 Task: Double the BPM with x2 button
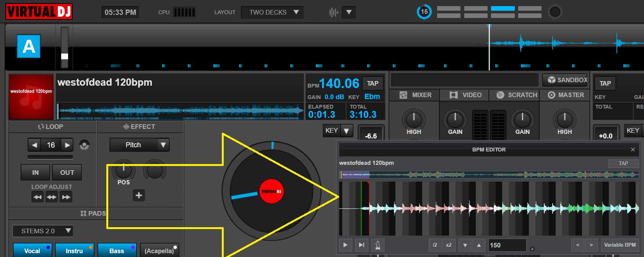tap(449, 245)
